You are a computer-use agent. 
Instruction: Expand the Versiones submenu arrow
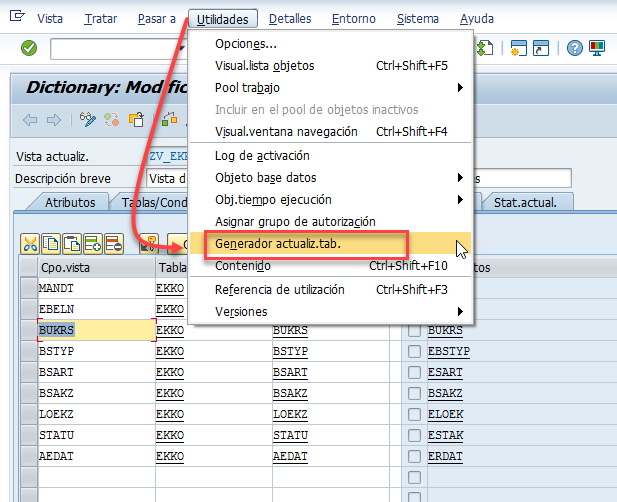(460, 312)
